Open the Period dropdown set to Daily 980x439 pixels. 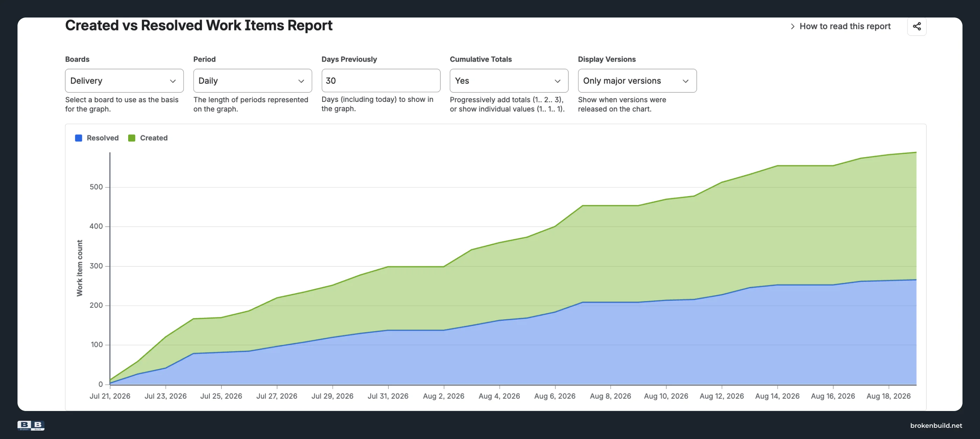252,81
